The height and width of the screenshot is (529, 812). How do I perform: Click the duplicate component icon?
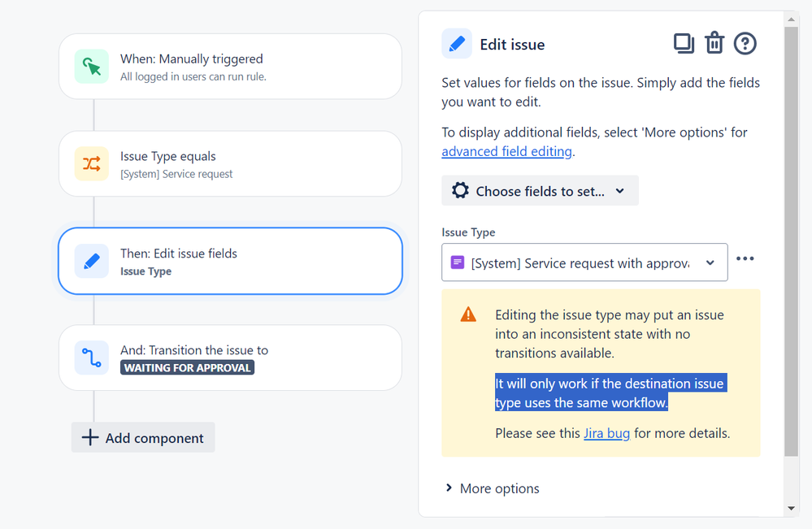(x=684, y=44)
